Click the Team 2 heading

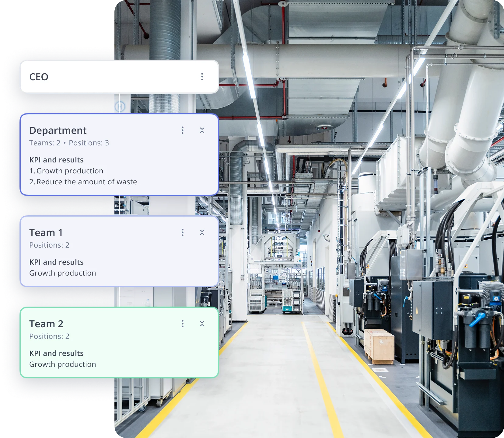pos(46,324)
